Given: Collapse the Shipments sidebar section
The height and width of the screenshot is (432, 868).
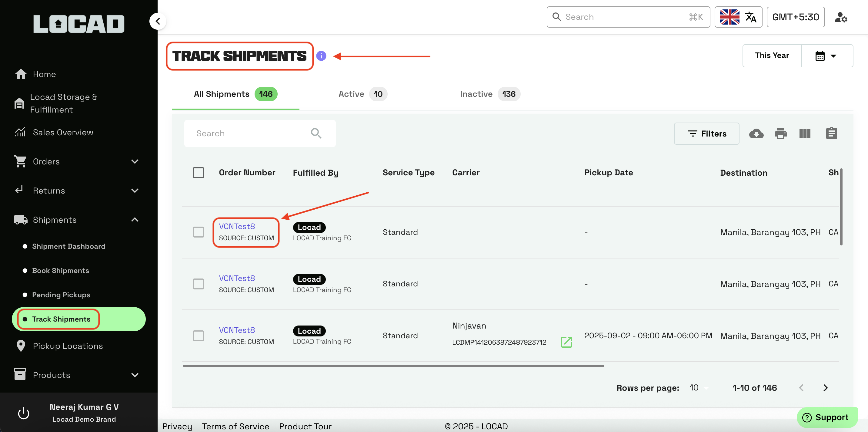Looking at the screenshot, I should coord(135,220).
